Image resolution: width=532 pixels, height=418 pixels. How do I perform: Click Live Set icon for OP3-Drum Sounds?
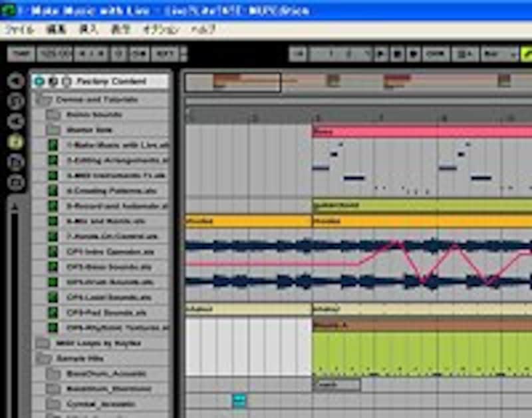point(53,282)
